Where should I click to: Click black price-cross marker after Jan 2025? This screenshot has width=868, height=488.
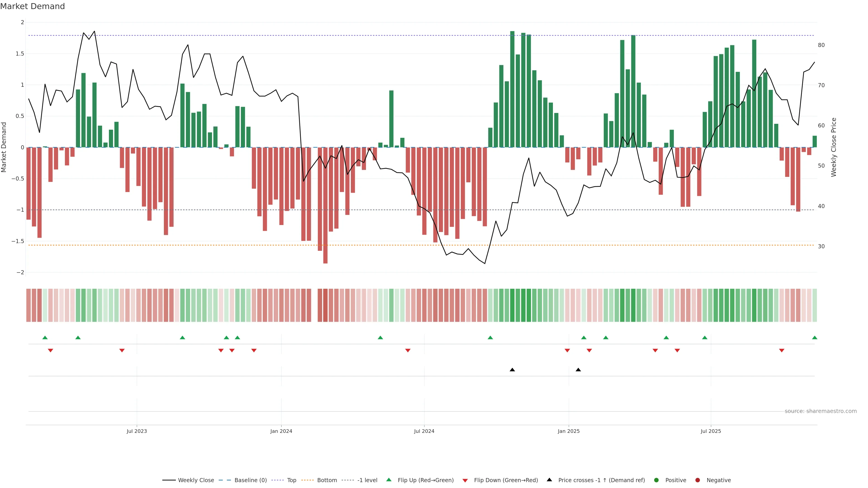click(578, 370)
